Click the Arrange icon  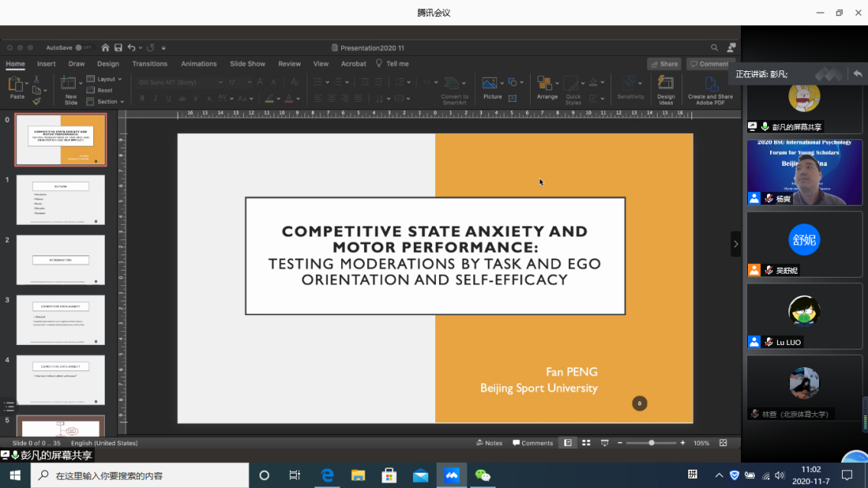[x=545, y=83]
